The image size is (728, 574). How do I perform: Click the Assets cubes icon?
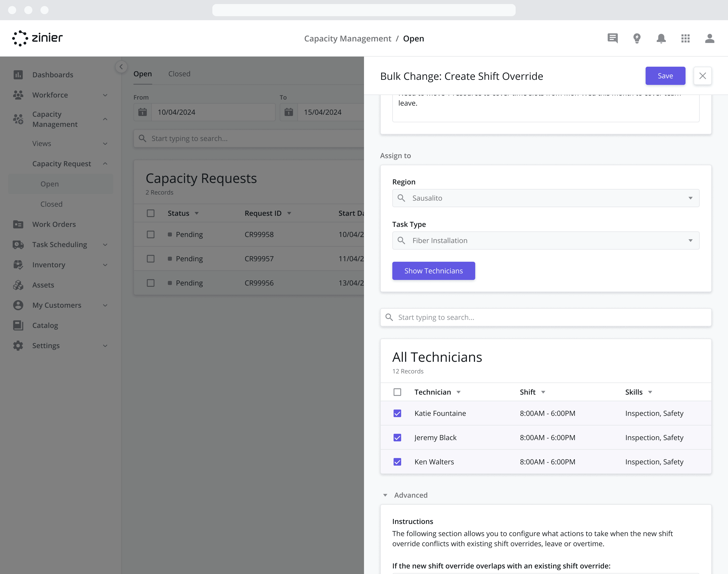[x=18, y=285]
